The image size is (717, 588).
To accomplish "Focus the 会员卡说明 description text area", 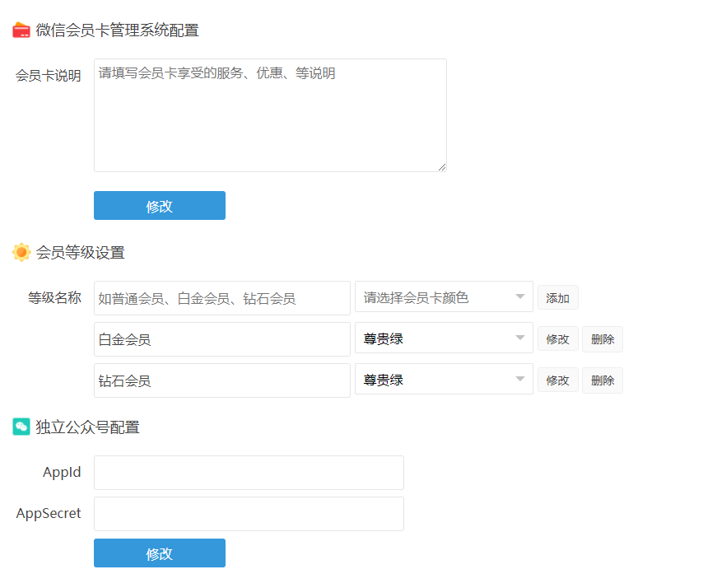I will point(270,115).
